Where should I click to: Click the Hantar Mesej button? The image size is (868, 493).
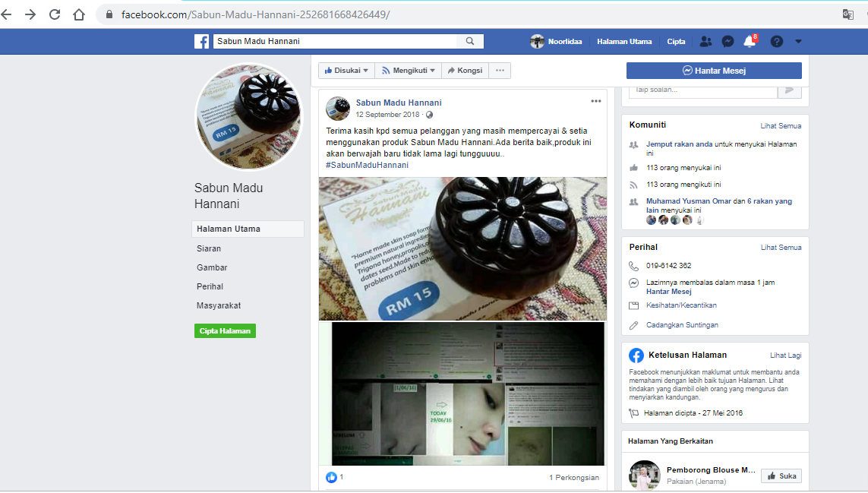[714, 71]
